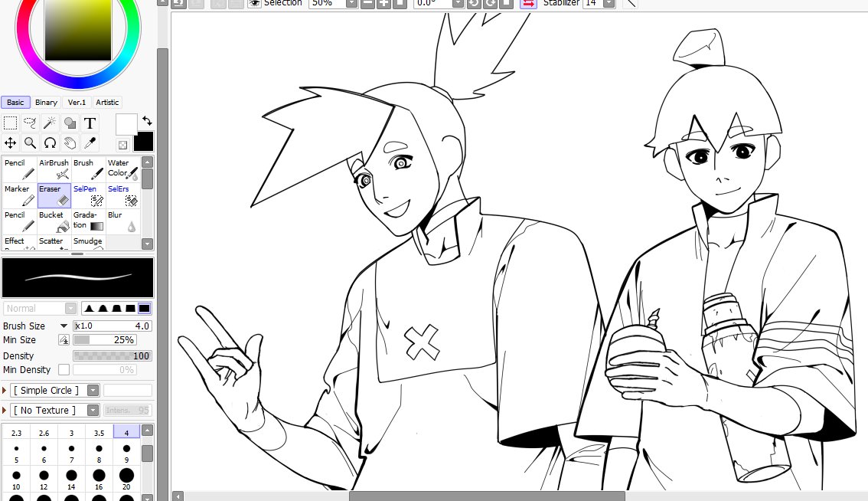Choose the SelPen selection pen
This screenshot has height=501, width=868.
(x=89, y=195)
